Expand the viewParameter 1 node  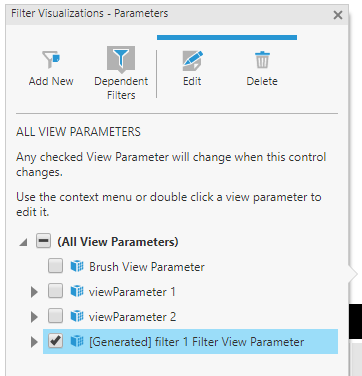[x=34, y=292]
